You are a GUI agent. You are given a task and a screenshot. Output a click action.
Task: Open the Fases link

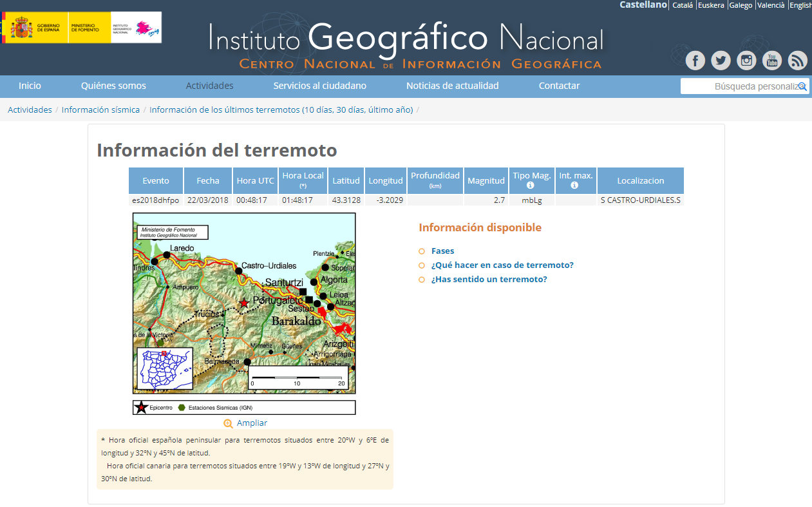click(x=442, y=251)
